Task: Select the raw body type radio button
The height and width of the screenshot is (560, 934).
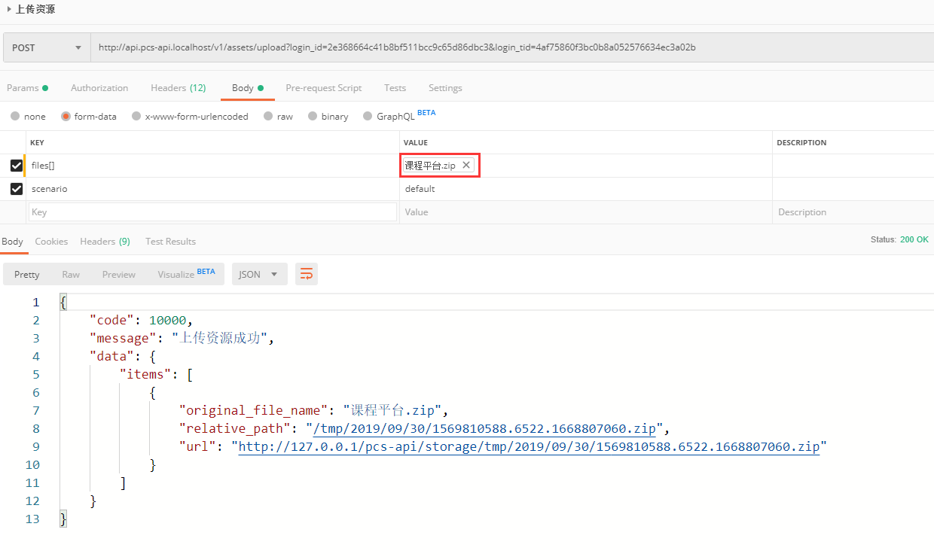Action: pos(269,117)
